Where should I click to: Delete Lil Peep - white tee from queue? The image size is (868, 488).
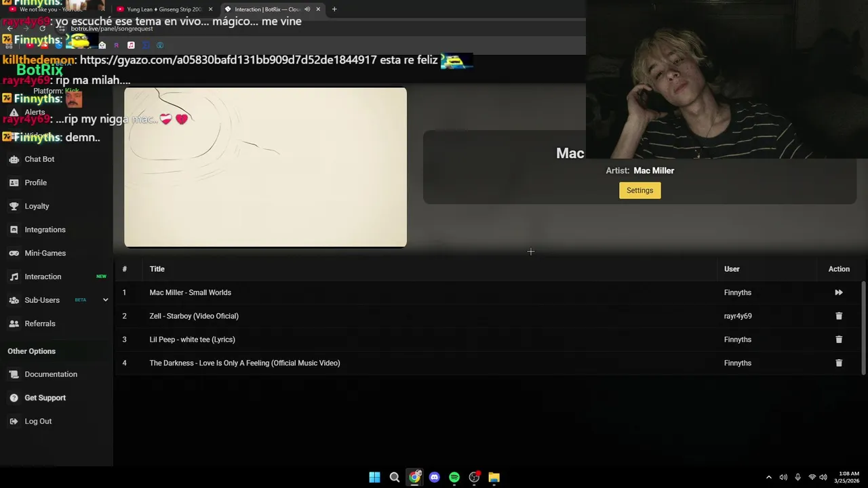pos(839,340)
